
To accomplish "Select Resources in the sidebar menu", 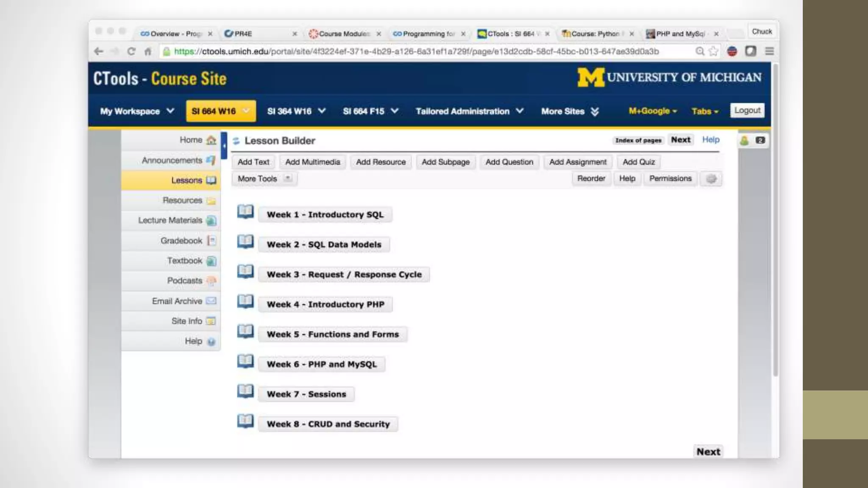I will click(182, 200).
